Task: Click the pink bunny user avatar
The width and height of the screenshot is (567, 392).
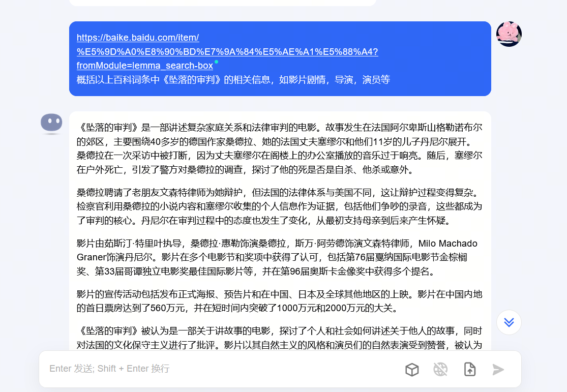Action: (509, 34)
